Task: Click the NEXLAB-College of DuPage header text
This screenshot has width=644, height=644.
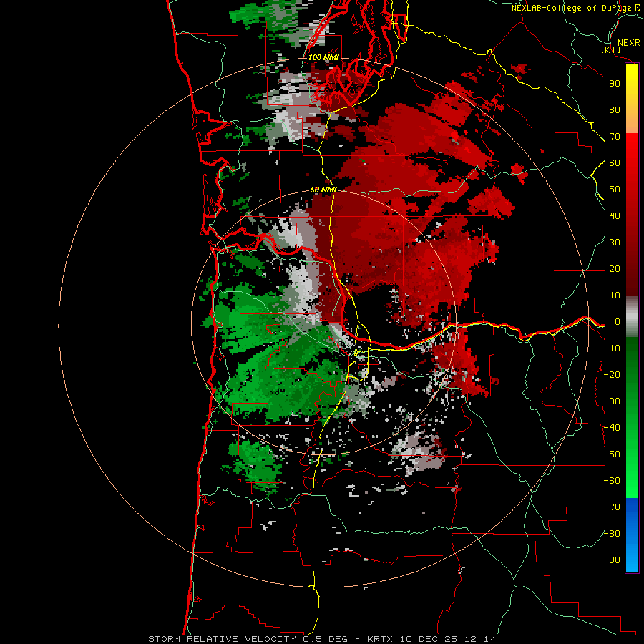Action: (576, 8)
